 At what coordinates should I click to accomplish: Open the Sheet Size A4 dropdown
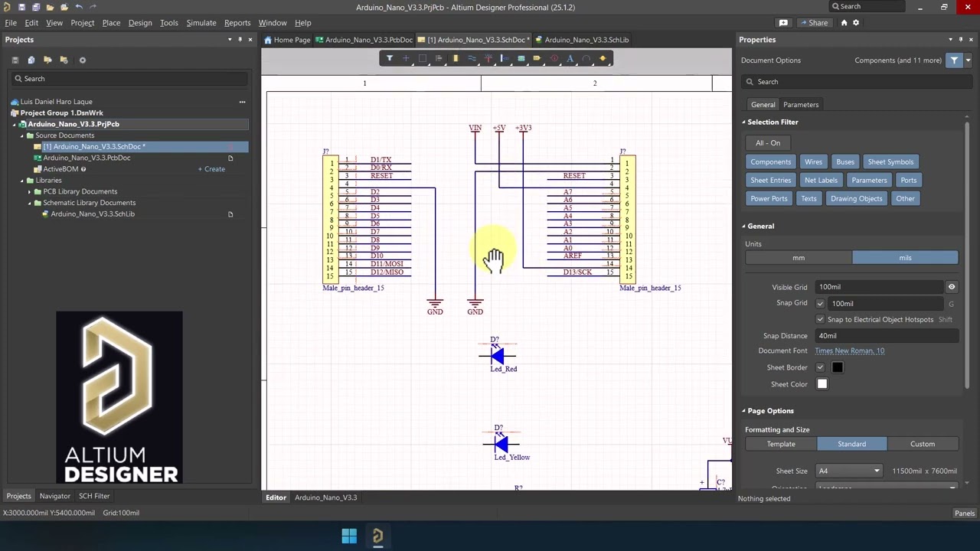(850, 471)
